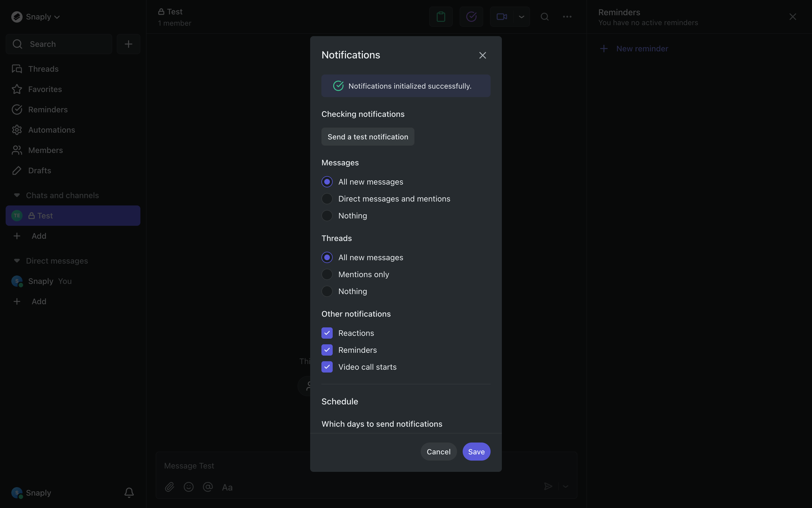Click the Test channel title in header
The height and width of the screenshot is (508, 812).
coord(171,12)
